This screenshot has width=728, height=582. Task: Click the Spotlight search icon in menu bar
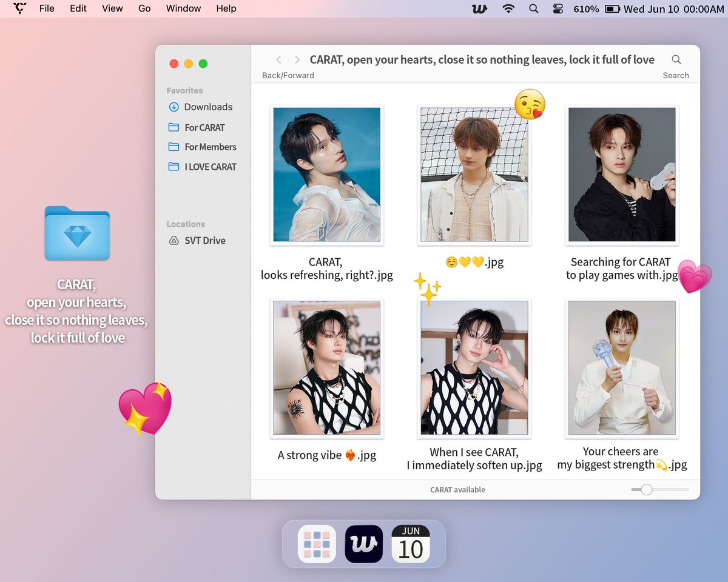(x=533, y=8)
